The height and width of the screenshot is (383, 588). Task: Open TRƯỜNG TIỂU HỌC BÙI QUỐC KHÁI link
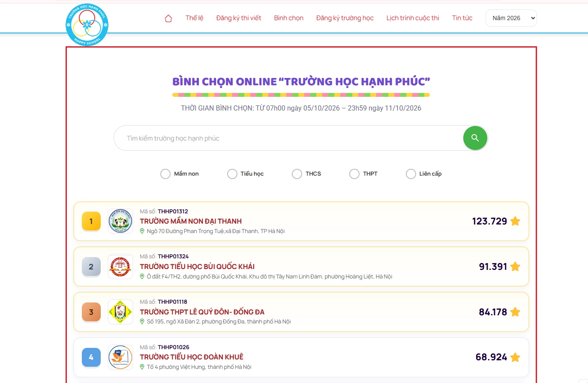197,266
